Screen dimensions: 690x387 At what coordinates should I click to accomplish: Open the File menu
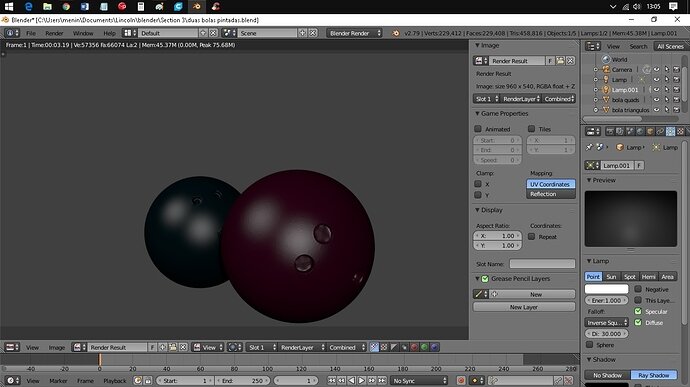coord(31,33)
